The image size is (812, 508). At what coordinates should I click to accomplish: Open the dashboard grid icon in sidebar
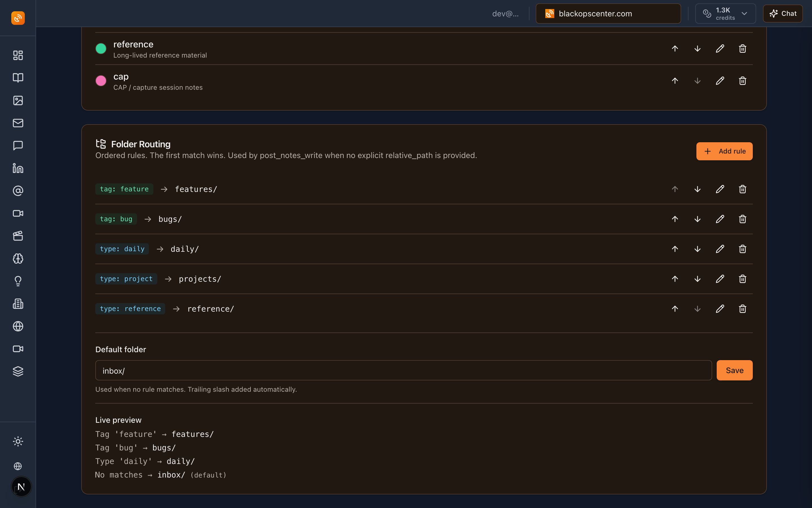pyautogui.click(x=18, y=55)
